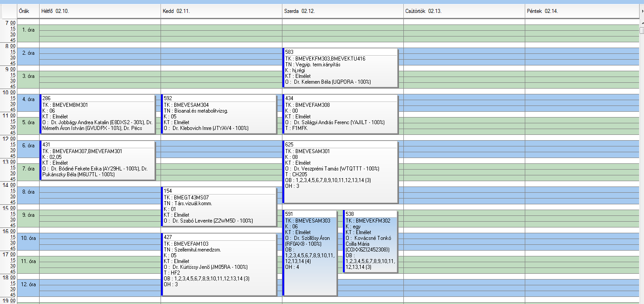Select the Kedd 02.11. day column header
644x304 pixels.
pos(221,11)
